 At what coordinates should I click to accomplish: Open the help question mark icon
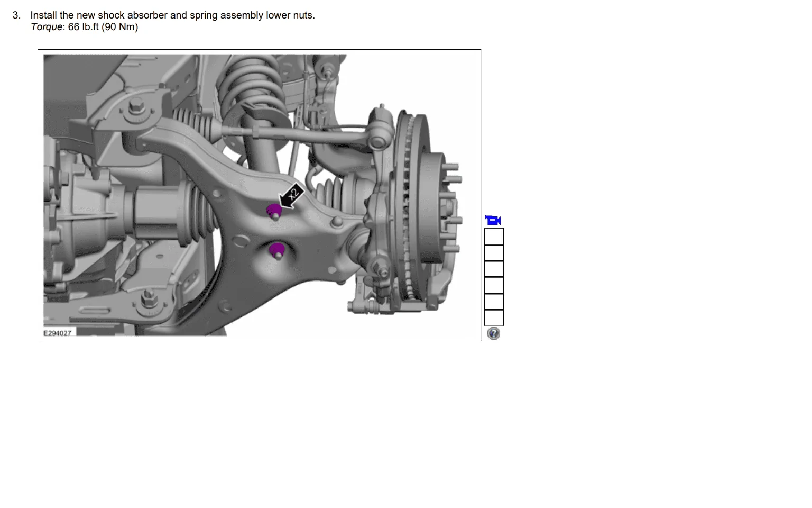[x=494, y=333]
